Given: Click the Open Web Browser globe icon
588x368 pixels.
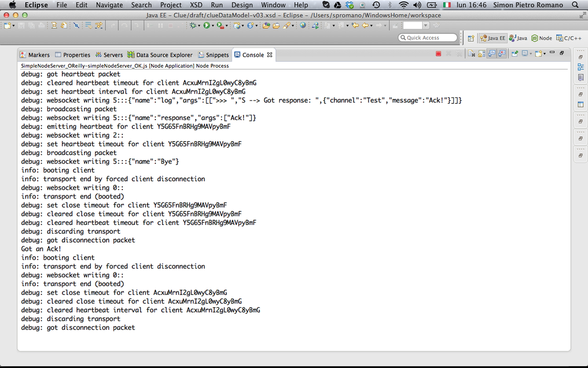Looking at the screenshot, I should click(303, 26).
